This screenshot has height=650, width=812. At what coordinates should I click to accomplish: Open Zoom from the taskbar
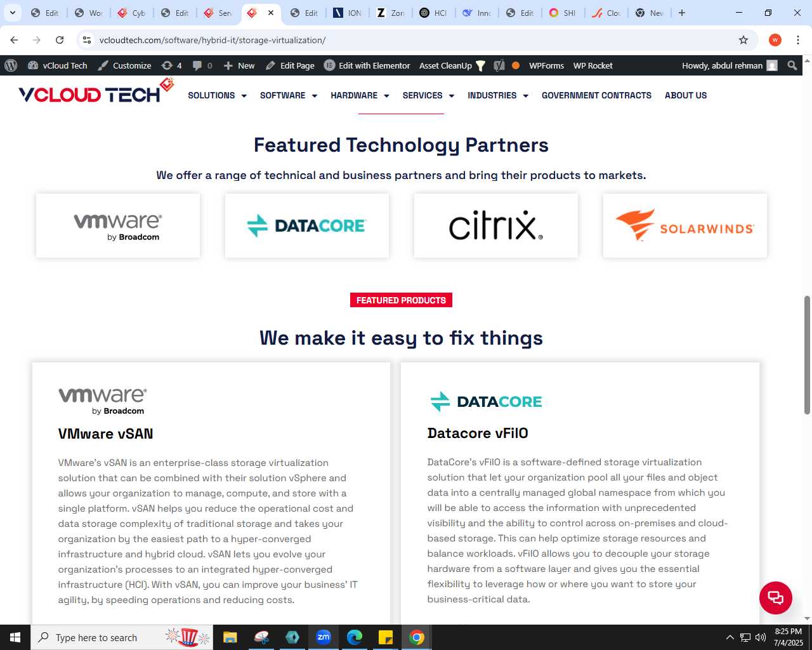coord(324,637)
